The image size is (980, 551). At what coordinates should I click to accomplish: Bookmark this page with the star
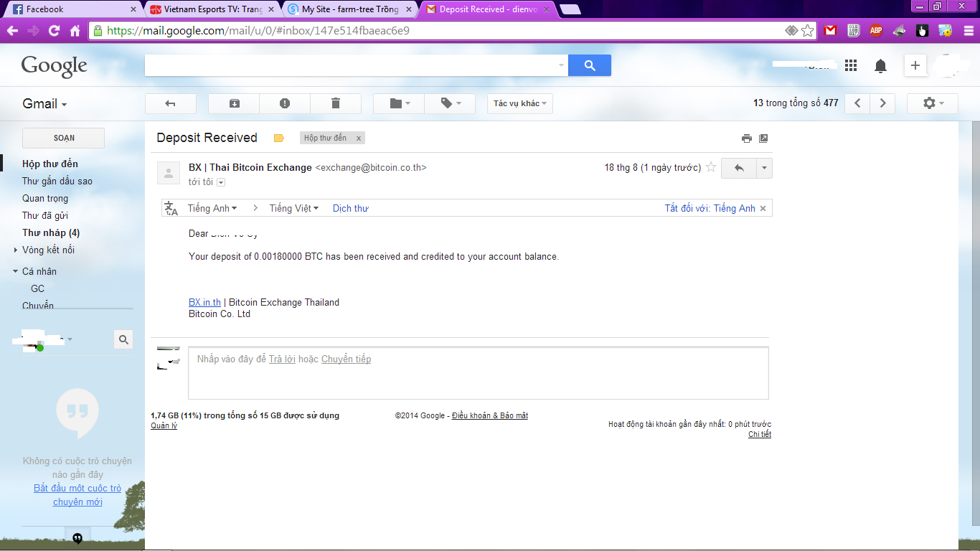pyautogui.click(x=808, y=31)
